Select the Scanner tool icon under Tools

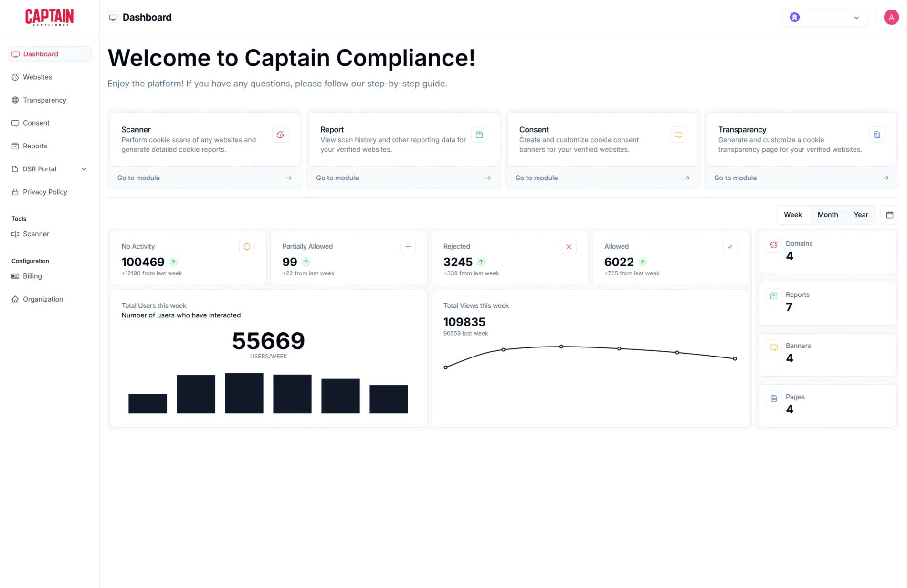(x=16, y=234)
